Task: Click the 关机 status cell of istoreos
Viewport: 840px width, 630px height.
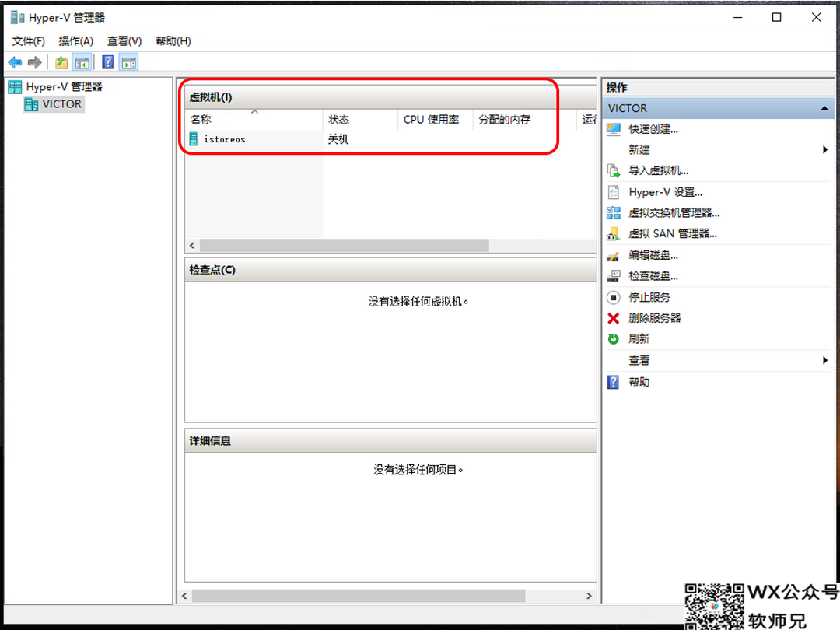Action: coord(338,139)
